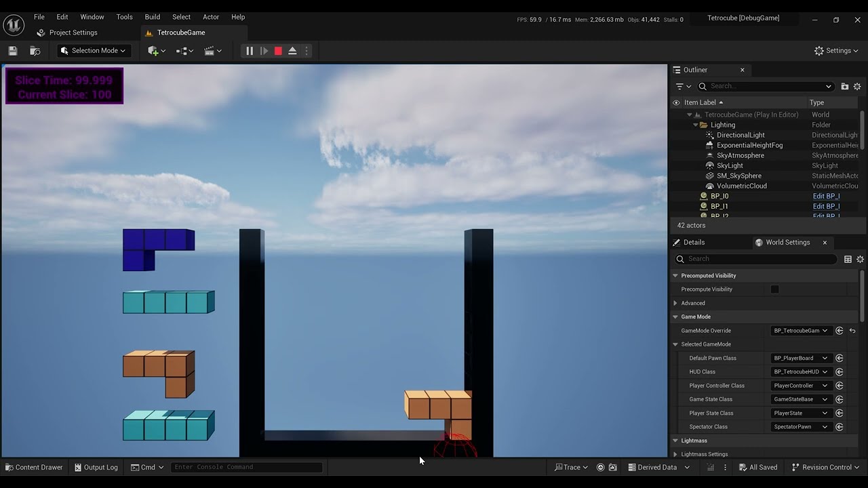Toggle property matrix grid view icon
Image resolution: width=868 pixels, height=488 pixels.
click(x=848, y=259)
